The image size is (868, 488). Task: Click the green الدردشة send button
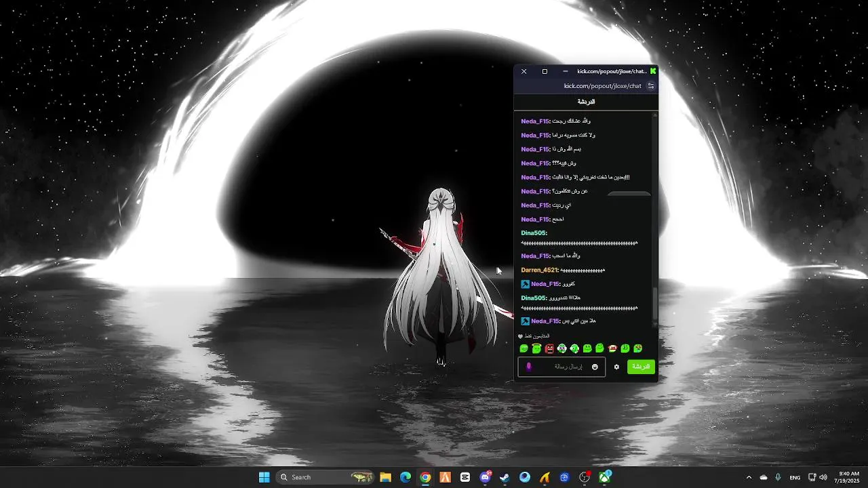(x=641, y=367)
